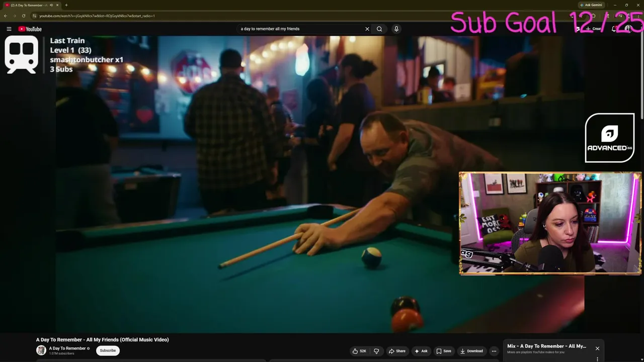Click the Create button in YouTube header
644x362 pixels.
click(593, 29)
